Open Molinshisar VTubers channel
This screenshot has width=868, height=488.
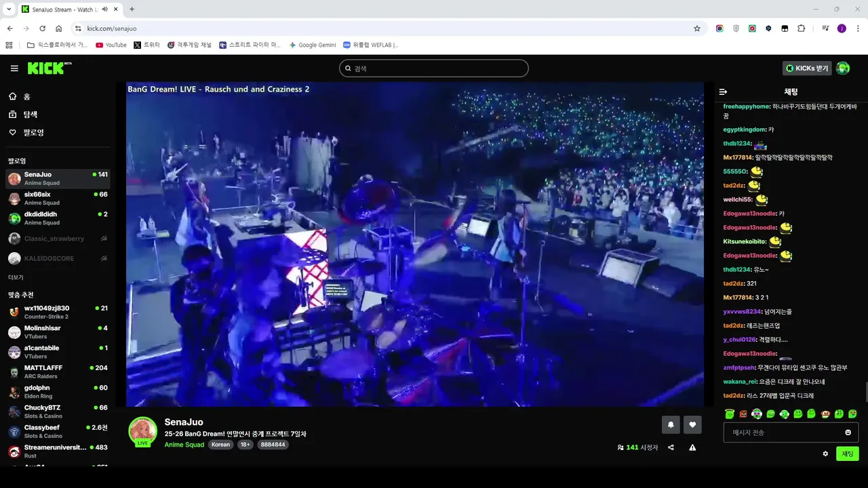pyautogui.click(x=58, y=332)
